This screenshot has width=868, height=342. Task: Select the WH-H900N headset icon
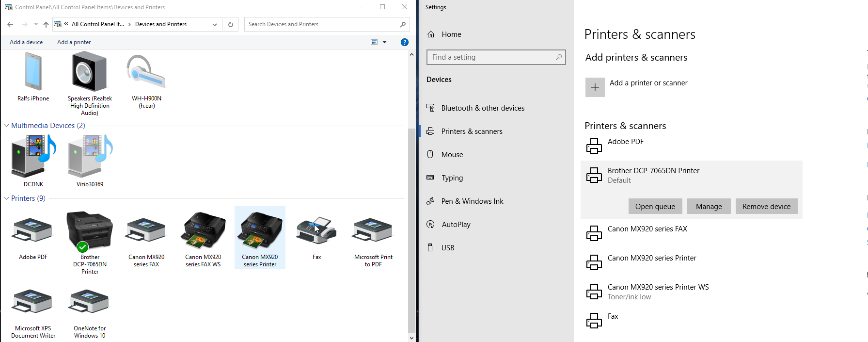click(146, 72)
